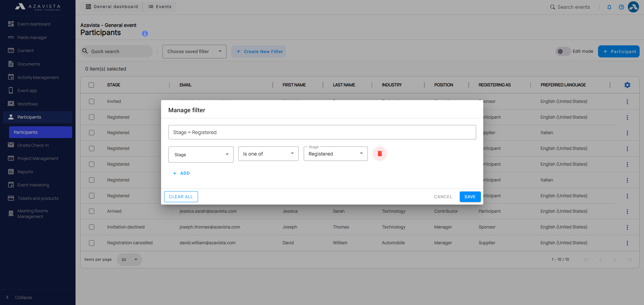Click the Event dashboard sidebar icon
This screenshot has height=305, width=644.
11,24
